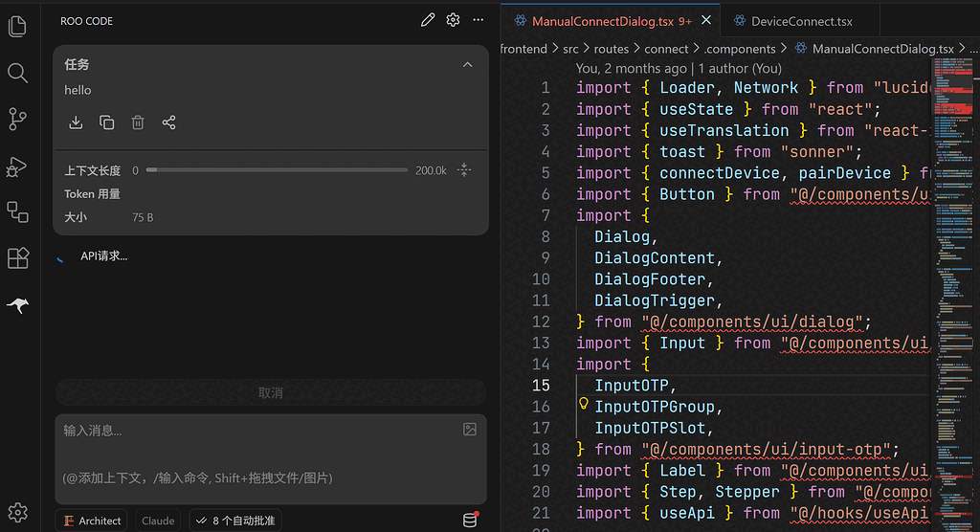Copy the task with the copy icon
Screen dimensions: 980x532
pos(107,122)
